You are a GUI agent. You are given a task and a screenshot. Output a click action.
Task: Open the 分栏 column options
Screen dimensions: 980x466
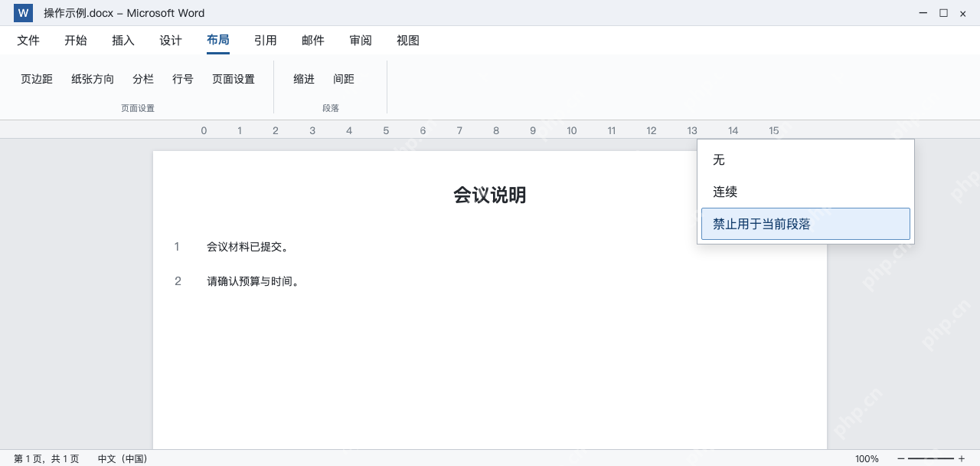pos(143,79)
